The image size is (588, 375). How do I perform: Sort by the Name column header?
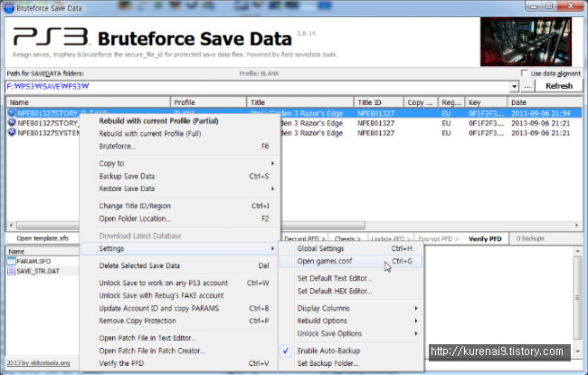[x=88, y=102]
